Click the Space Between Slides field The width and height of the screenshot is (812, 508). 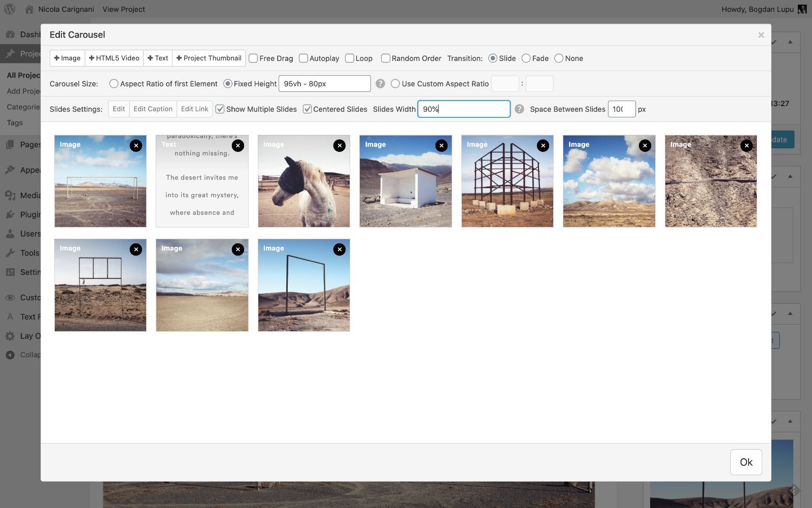(x=621, y=109)
